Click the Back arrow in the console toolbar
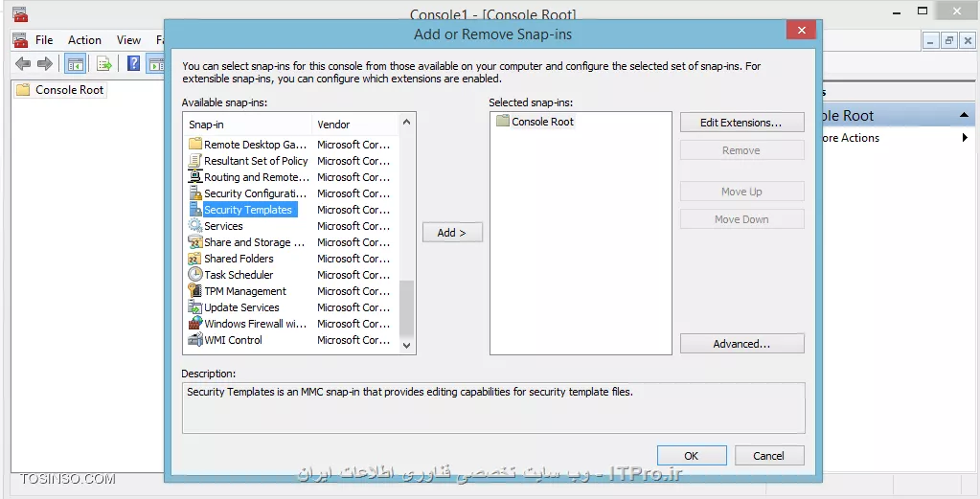This screenshot has width=980, height=499. (x=23, y=63)
